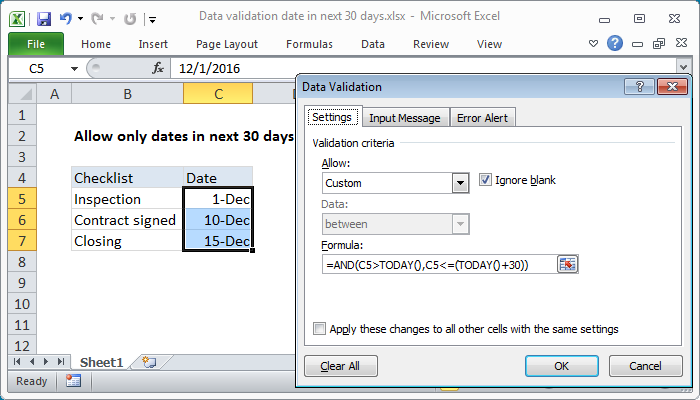Click cell containing 15-Dec

[x=218, y=241]
